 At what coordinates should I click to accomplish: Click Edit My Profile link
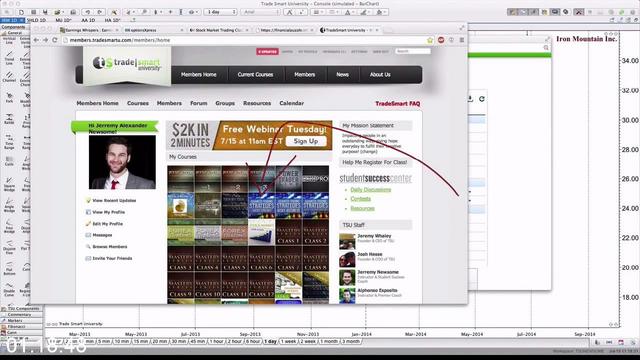click(x=107, y=224)
